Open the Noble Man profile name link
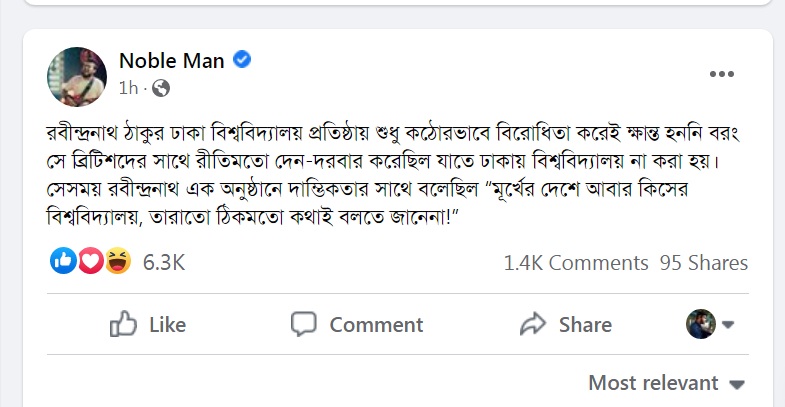Image resolution: width=785 pixels, height=407 pixels. 173,60
